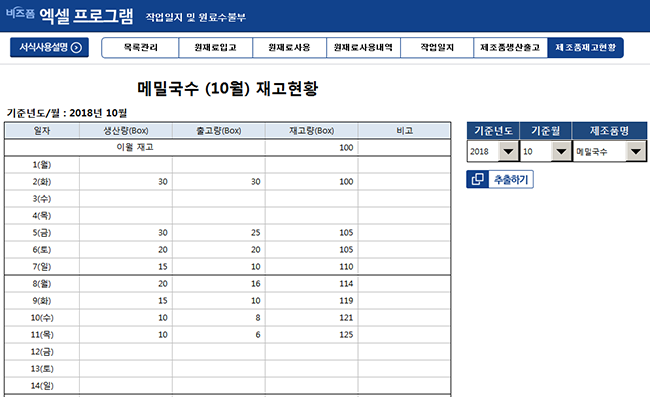Select the date cell 13(토)
Image resolution: width=650 pixels, height=397 pixels.
pos(42,368)
